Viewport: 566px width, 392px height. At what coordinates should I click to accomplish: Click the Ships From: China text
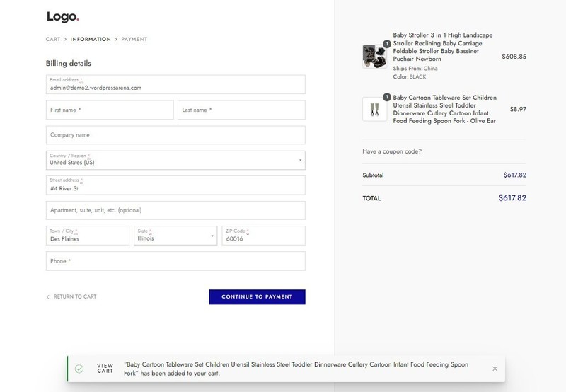415,68
